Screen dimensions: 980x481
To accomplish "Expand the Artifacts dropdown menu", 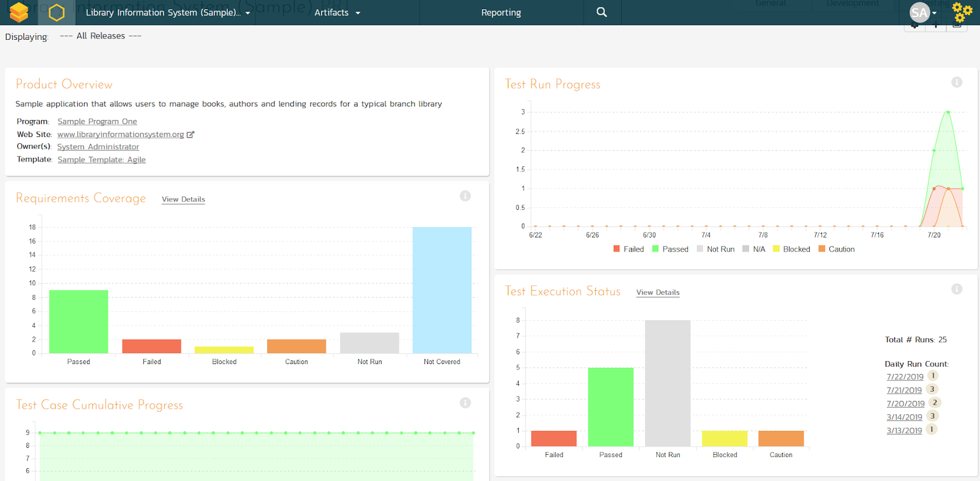I will pyautogui.click(x=337, y=12).
